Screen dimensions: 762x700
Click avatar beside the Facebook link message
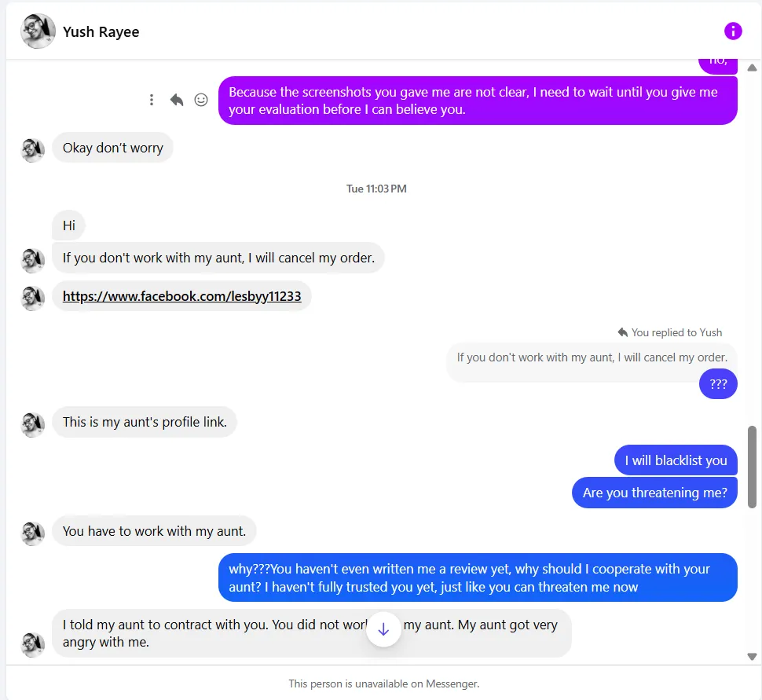coord(33,298)
